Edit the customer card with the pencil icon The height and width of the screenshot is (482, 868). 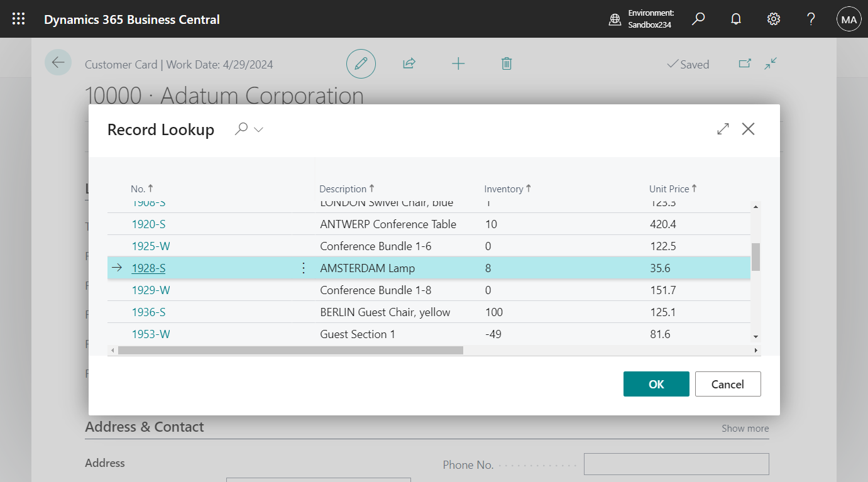[x=361, y=63]
